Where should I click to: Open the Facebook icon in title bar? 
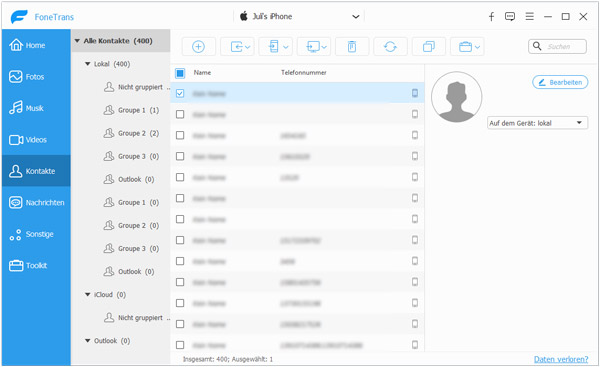[491, 16]
